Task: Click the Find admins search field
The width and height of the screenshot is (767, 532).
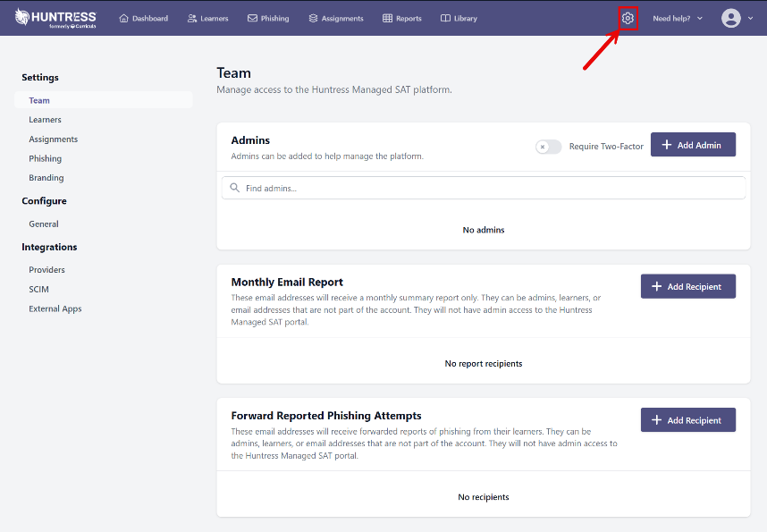Action: [483, 188]
